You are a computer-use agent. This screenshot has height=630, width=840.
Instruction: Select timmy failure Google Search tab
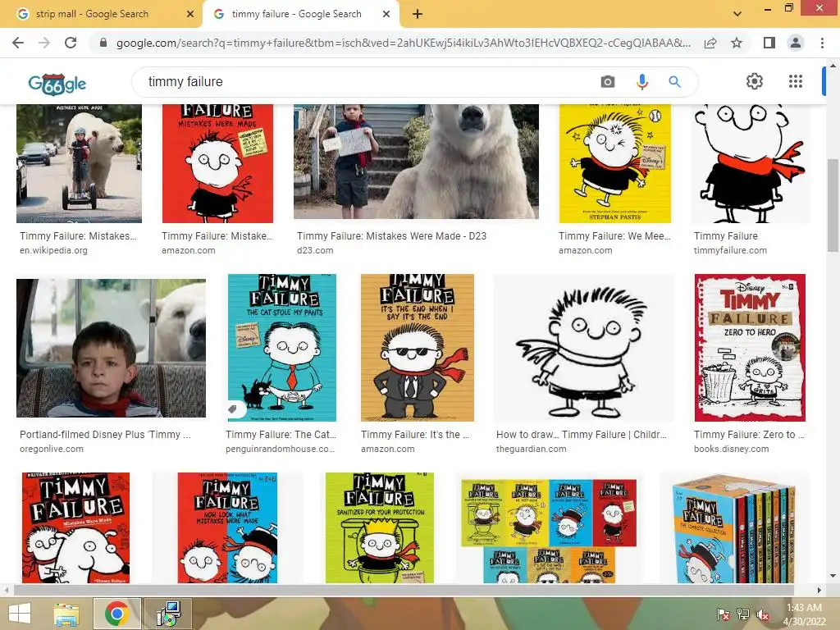pos(300,15)
